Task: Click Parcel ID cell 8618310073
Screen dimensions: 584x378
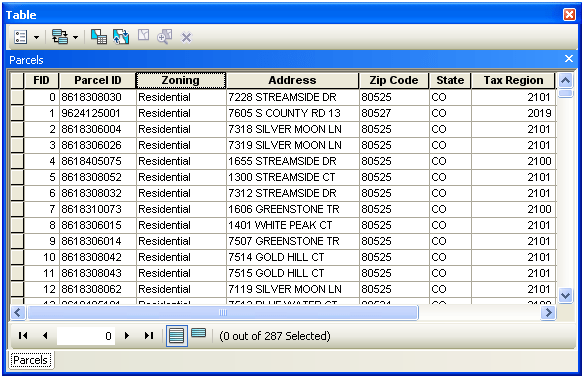Action: pyautogui.click(x=98, y=209)
